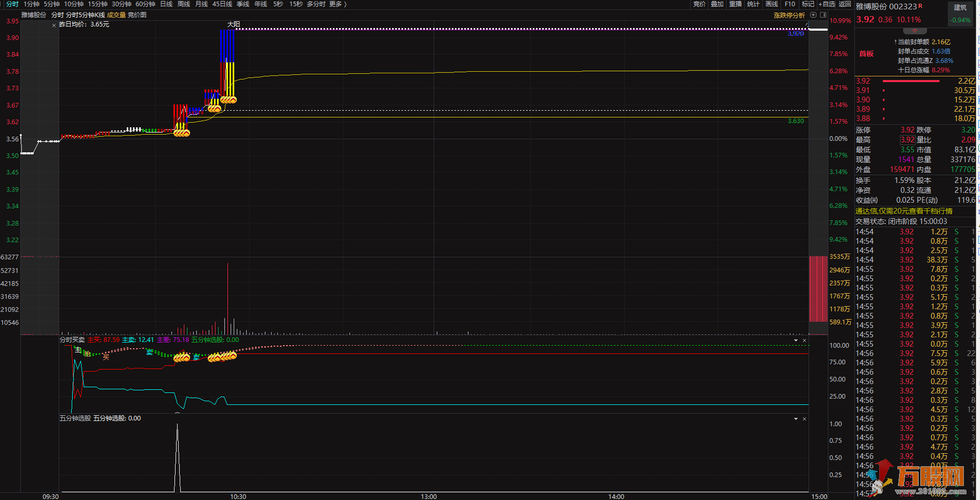
Task: Close the 五分钟选股 indicator pane
Action: [804, 419]
